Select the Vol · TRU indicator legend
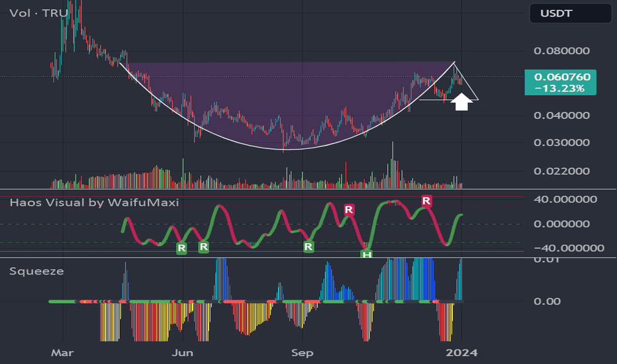617x364 pixels. click(38, 13)
